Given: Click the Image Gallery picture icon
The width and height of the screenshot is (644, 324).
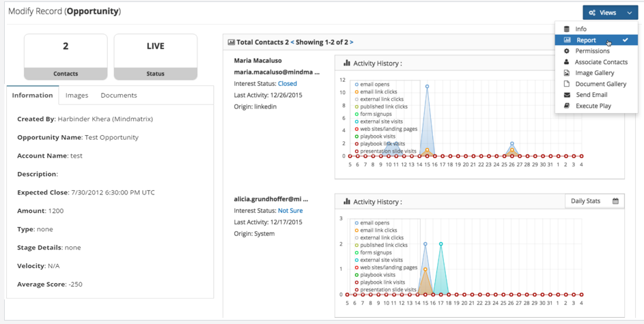Looking at the screenshot, I should 567,73.
